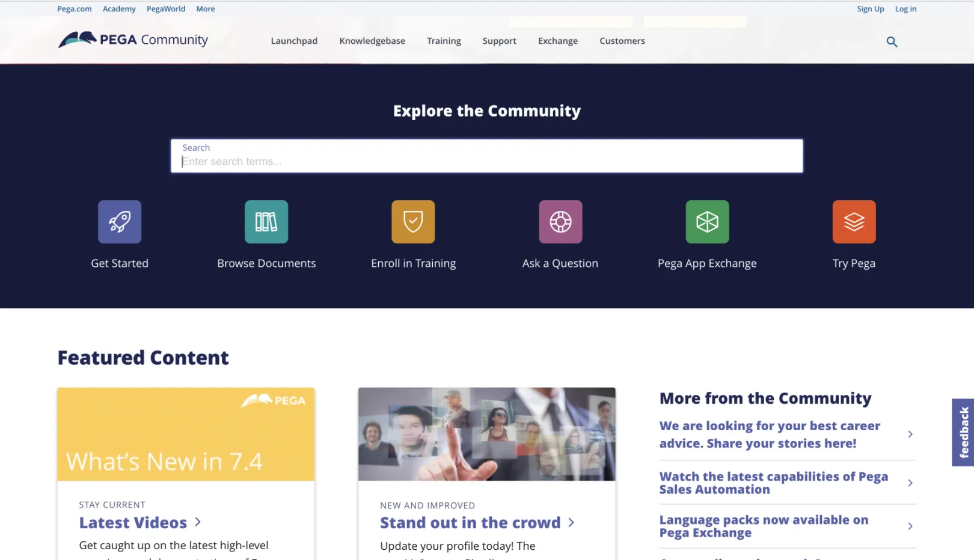974x560 pixels.
Task: Open the Knowledgebase menu
Action: (372, 41)
